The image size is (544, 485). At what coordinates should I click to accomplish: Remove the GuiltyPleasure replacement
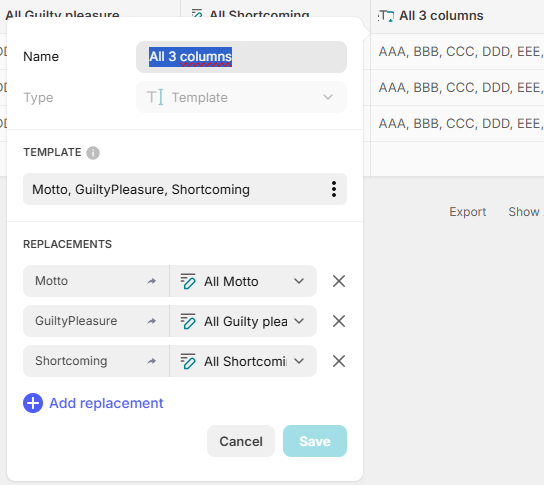click(x=339, y=321)
